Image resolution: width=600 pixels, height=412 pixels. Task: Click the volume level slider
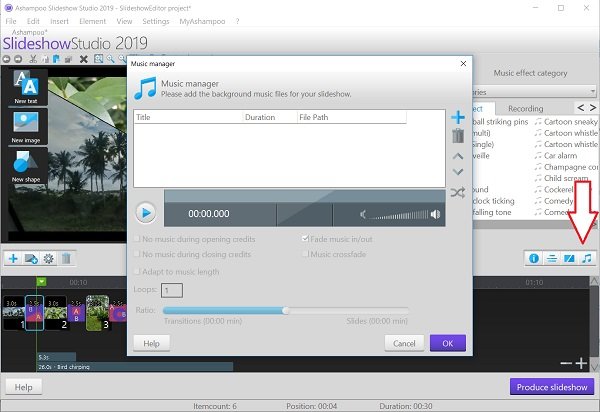click(x=398, y=215)
